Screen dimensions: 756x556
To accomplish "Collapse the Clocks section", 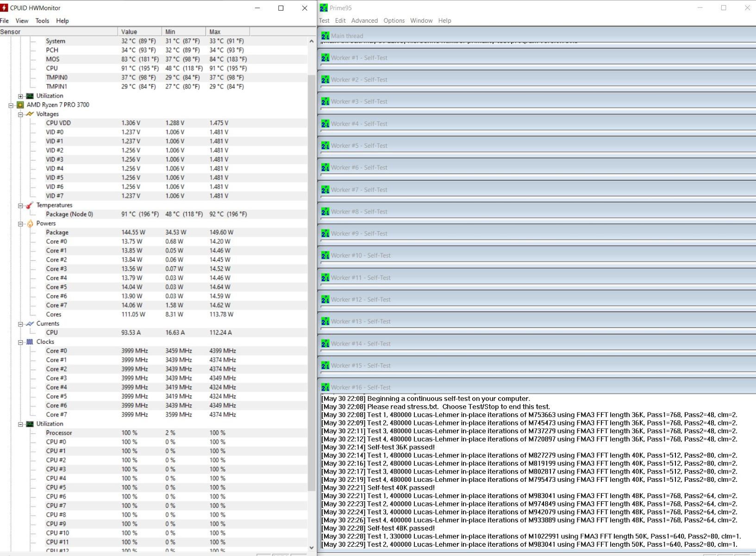I will [20, 342].
